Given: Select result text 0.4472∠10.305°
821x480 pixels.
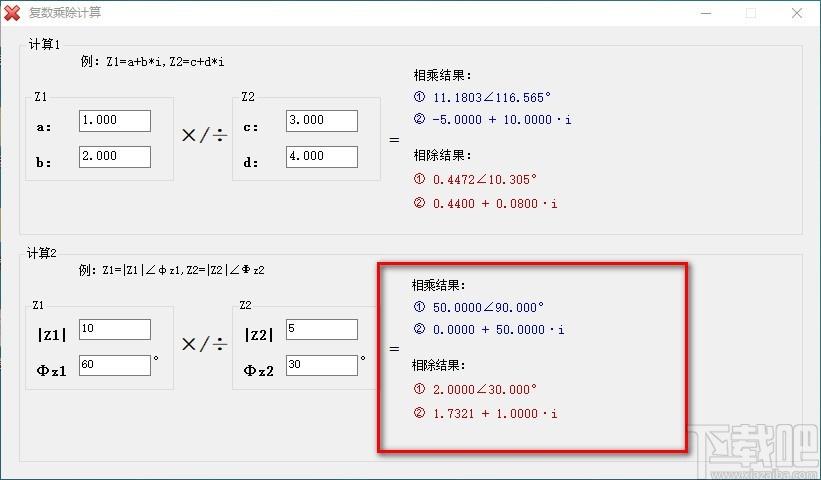Looking at the screenshot, I should [x=484, y=180].
